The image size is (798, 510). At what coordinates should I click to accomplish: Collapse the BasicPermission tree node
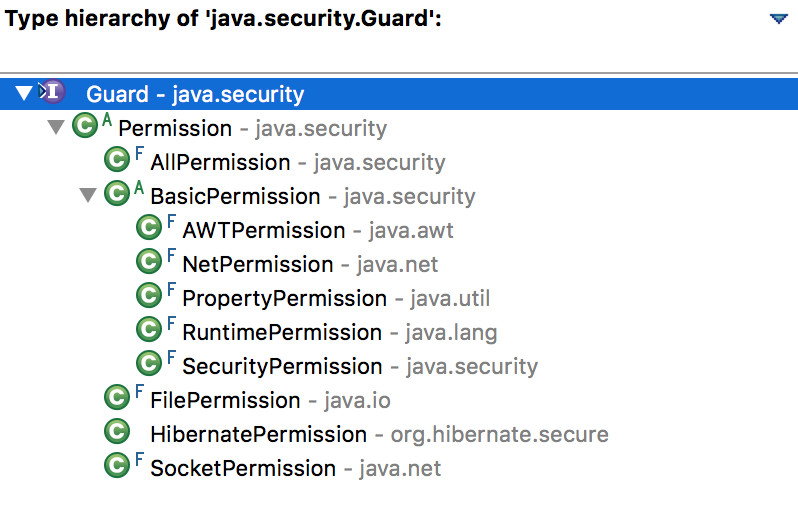88,196
